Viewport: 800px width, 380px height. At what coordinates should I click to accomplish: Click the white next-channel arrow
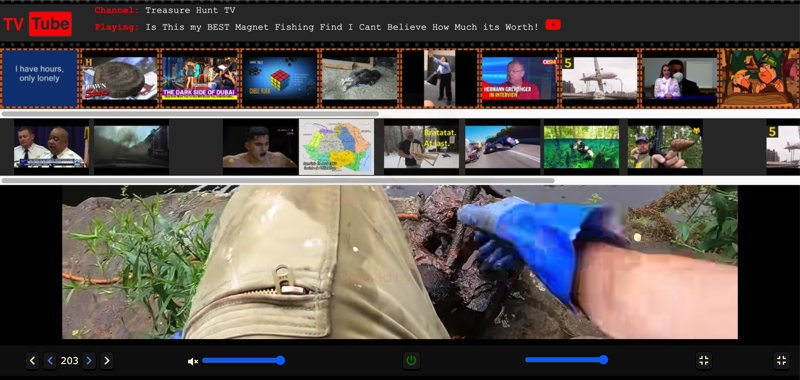(x=107, y=361)
